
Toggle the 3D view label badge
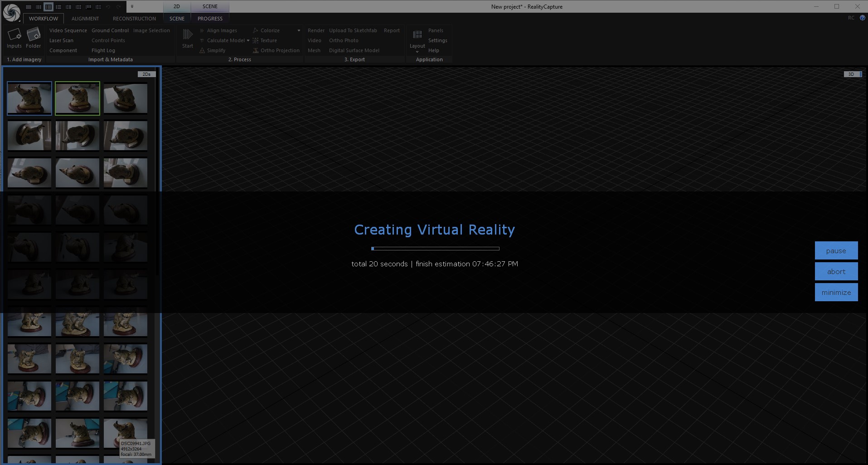[x=852, y=74]
